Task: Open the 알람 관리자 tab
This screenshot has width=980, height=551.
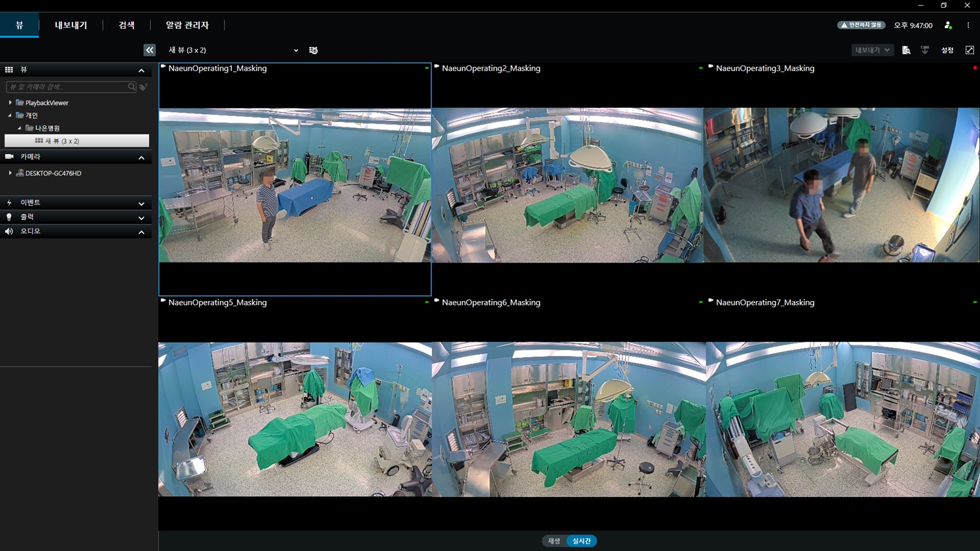Action: pyautogui.click(x=187, y=25)
